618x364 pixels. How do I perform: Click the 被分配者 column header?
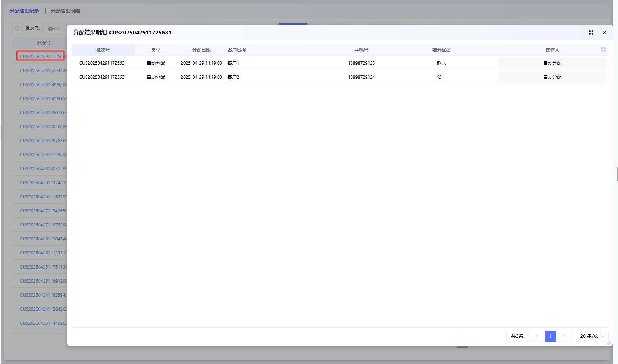(441, 50)
